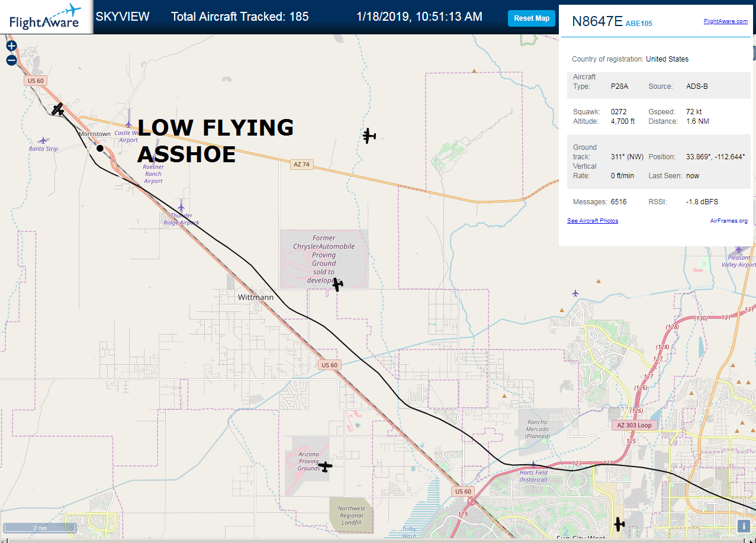The image size is (756, 543).
Task: Open the FlightAware.com link
Action: [x=726, y=21]
